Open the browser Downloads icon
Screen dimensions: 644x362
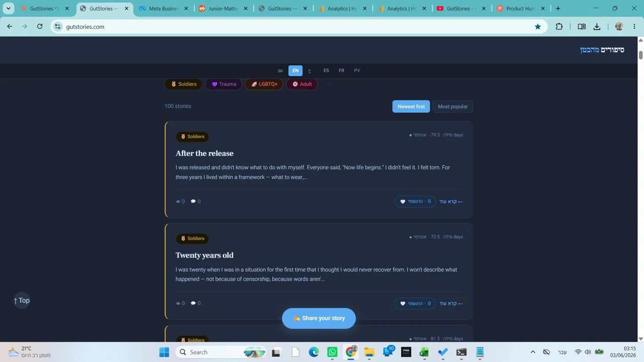597,27
